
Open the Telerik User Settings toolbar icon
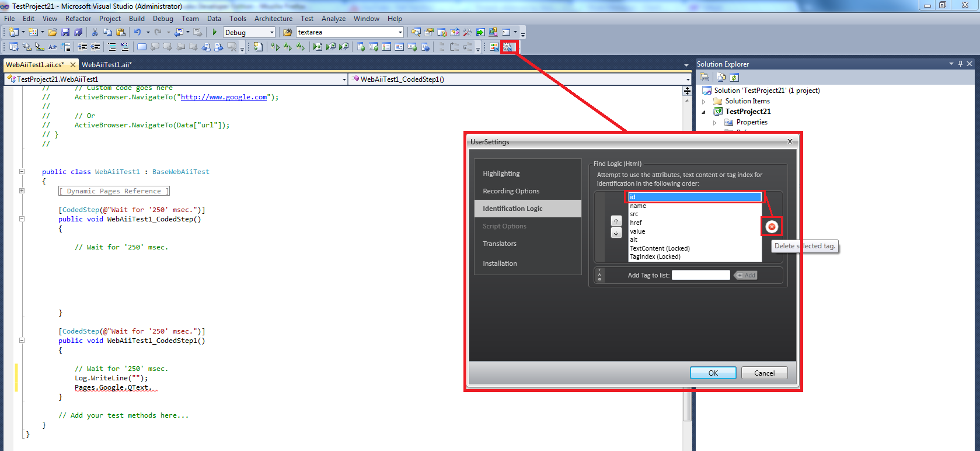(x=508, y=47)
